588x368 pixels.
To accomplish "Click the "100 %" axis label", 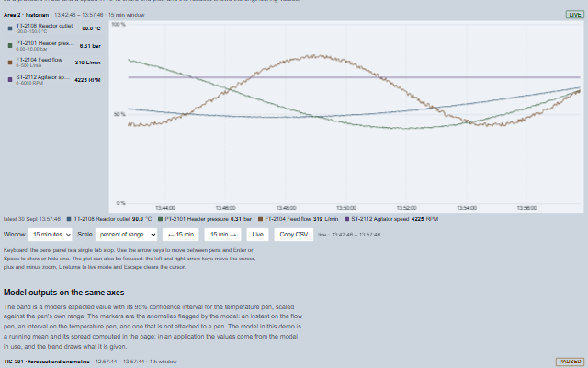I will [119, 25].
